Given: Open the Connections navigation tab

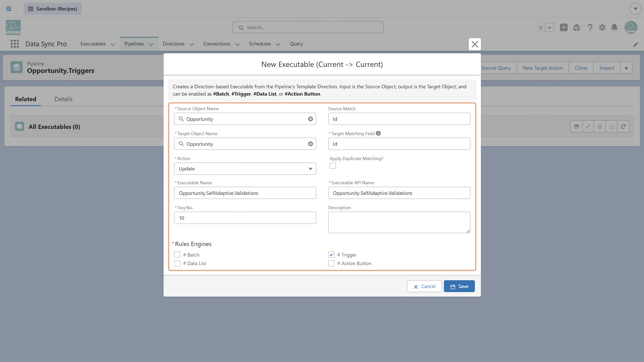Looking at the screenshot, I should click(217, 44).
